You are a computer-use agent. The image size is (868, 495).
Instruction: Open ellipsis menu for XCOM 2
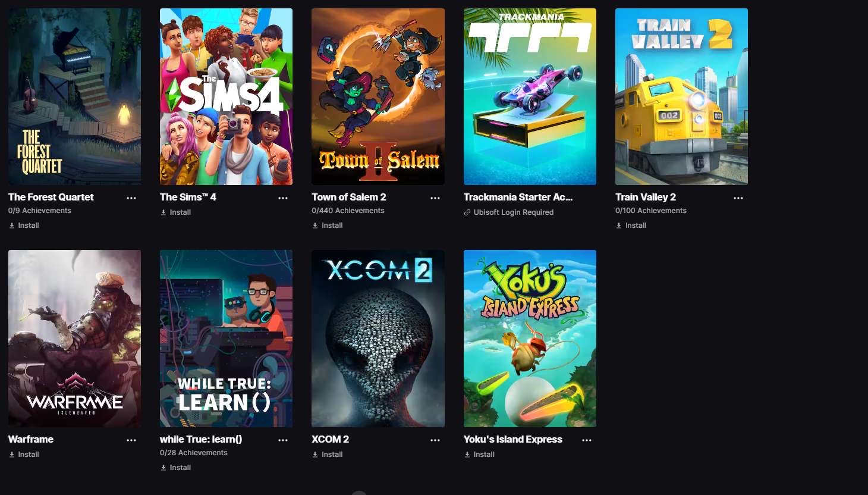[435, 440]
